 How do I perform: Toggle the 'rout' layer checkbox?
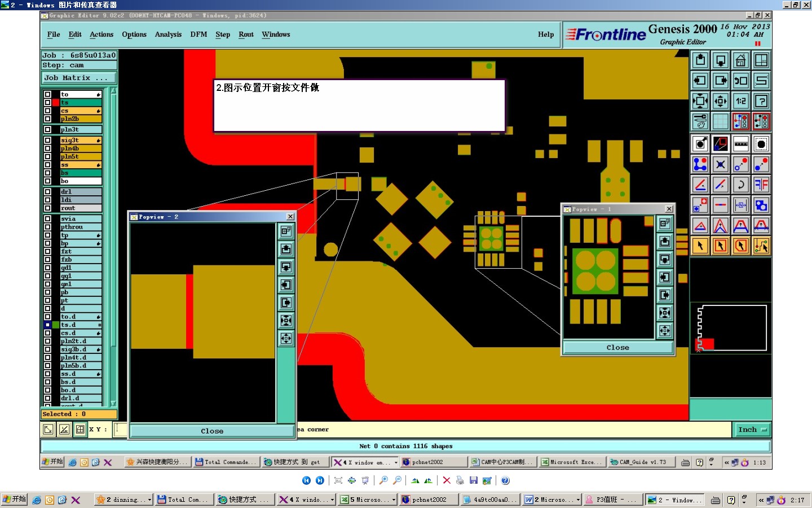(47, 208)
